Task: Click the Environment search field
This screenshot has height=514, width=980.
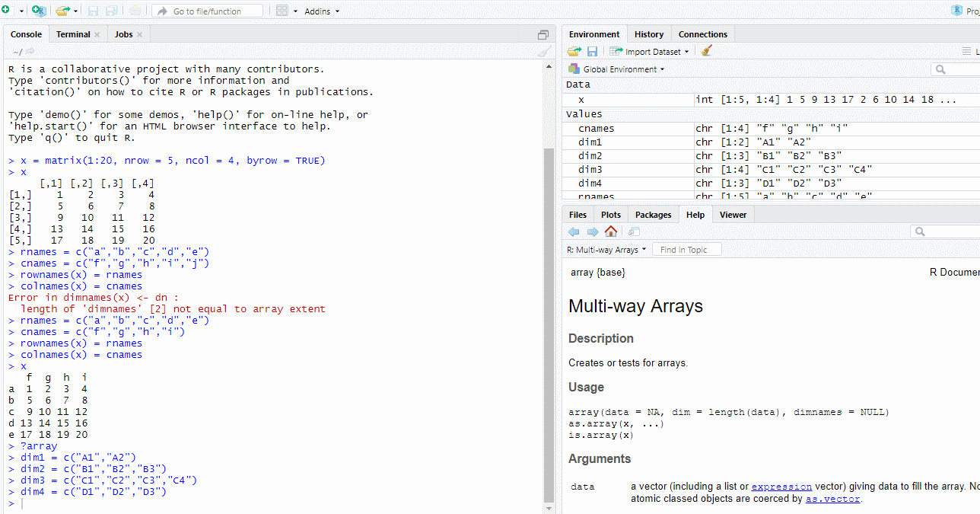Action: coord(957,69)
